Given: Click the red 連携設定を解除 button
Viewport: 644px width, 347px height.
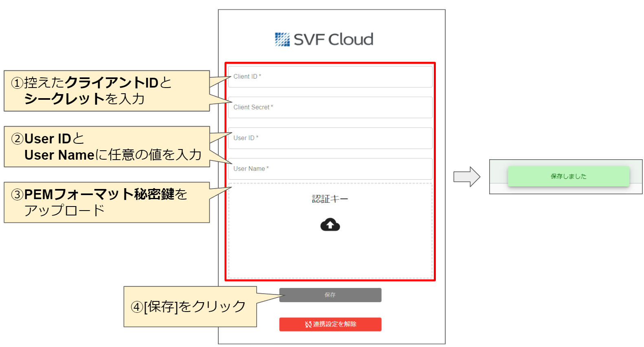Looking at the screenshot, I should [330, 324].
